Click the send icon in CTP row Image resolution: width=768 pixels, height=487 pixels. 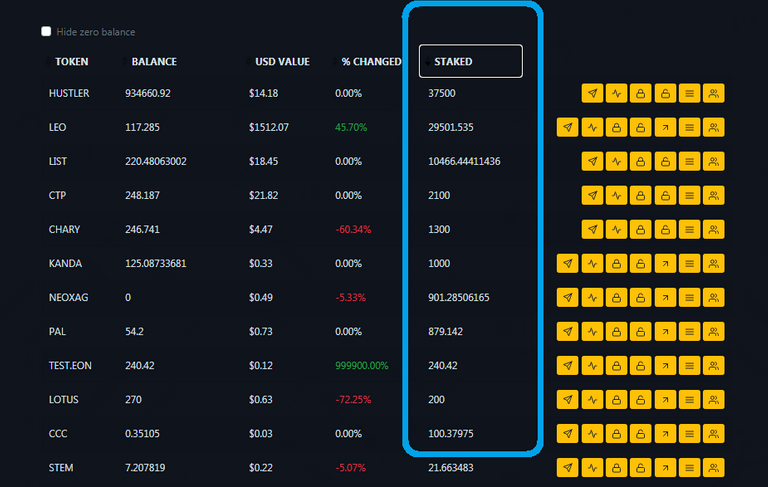click(592, 195)
